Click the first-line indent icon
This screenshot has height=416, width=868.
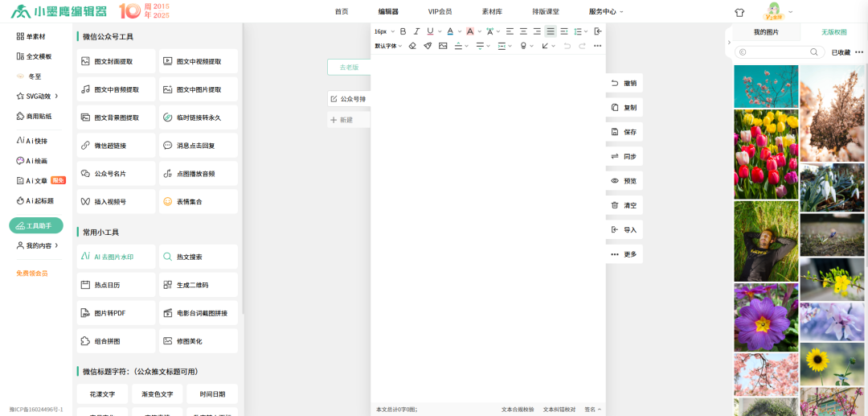click(564, 31)
